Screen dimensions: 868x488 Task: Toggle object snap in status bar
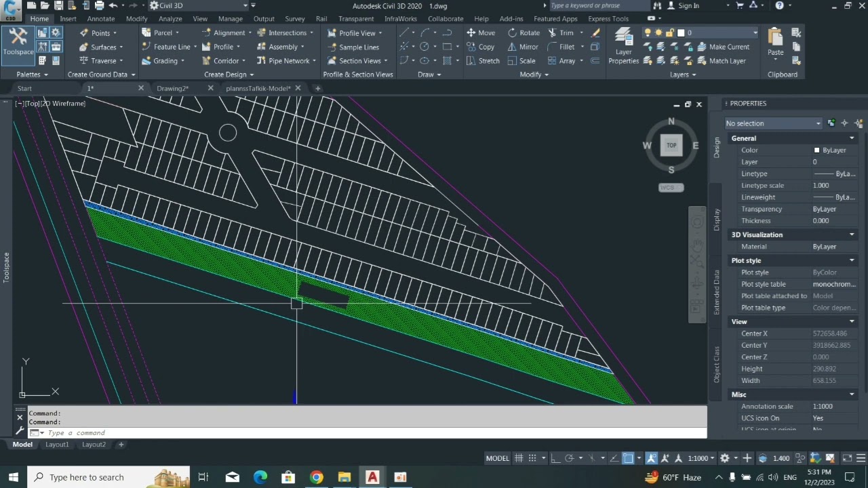(x=628, y=458)
